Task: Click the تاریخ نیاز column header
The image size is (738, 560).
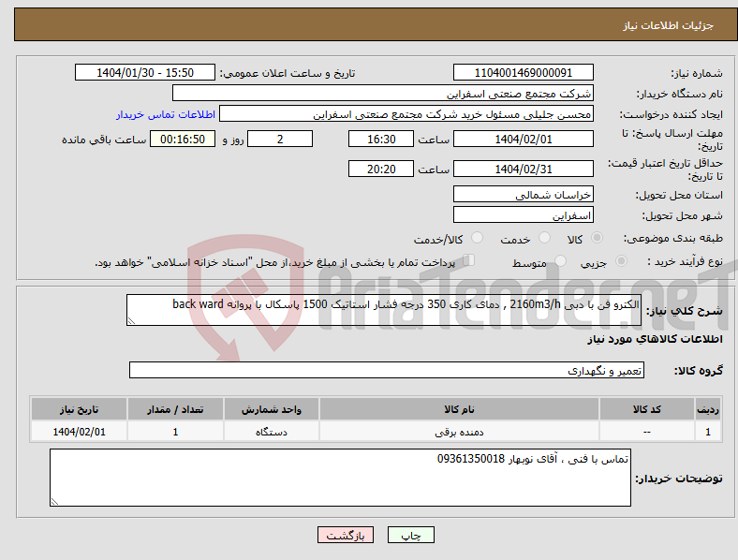Action: (79, 409)
